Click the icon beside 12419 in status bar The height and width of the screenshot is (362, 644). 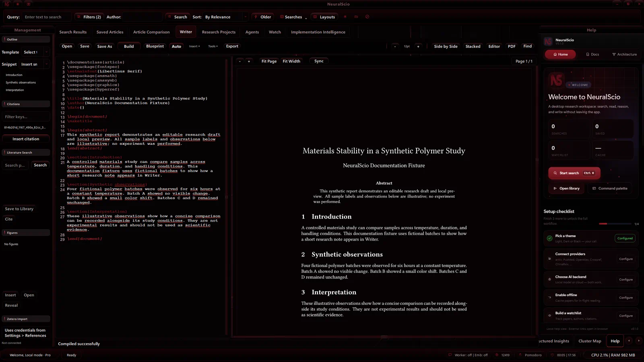click(x=497, y=355)
